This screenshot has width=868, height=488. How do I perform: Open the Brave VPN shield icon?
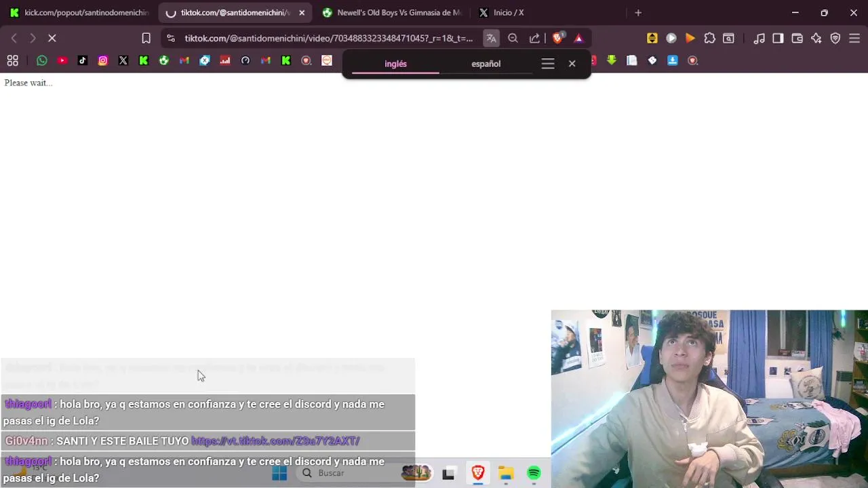click(x=835, y=39)
